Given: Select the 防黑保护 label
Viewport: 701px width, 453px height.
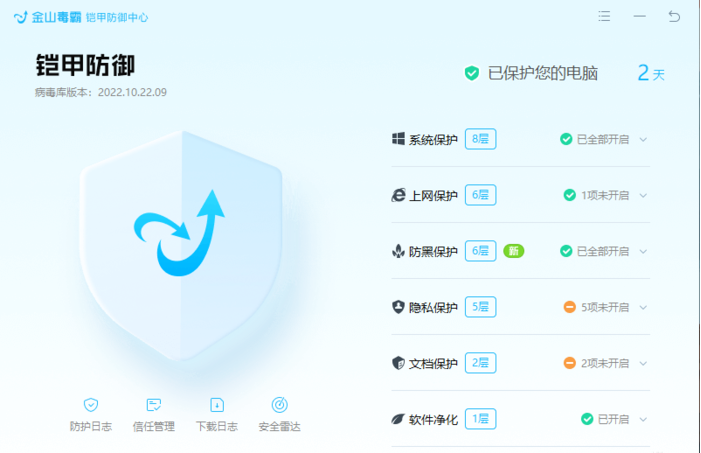Looking at the screenshot, I should tap(433, 251).
